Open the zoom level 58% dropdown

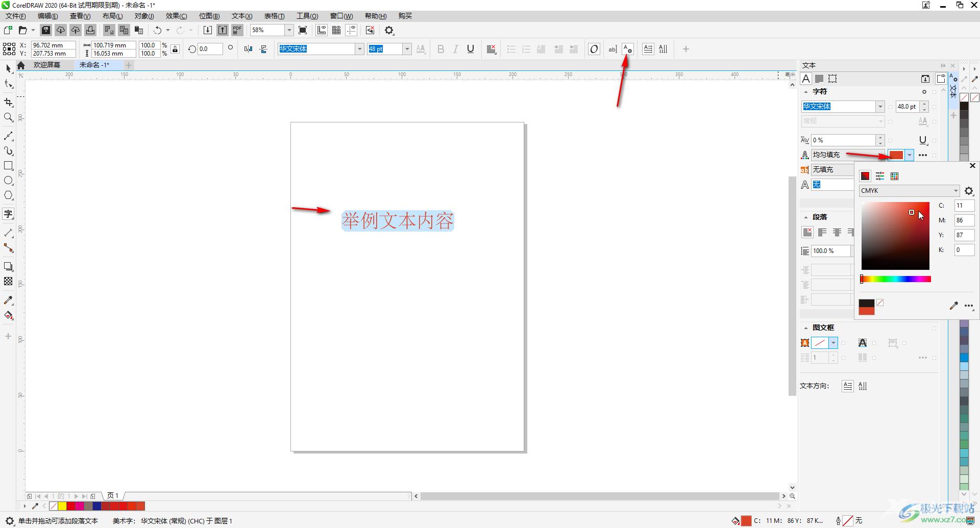tap(289, 30)
